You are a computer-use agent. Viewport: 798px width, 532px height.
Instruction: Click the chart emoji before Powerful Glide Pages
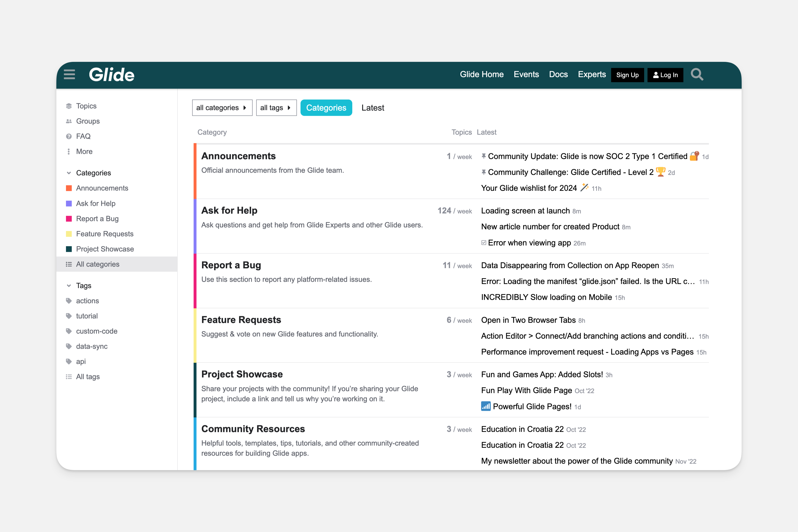point(486,406)
